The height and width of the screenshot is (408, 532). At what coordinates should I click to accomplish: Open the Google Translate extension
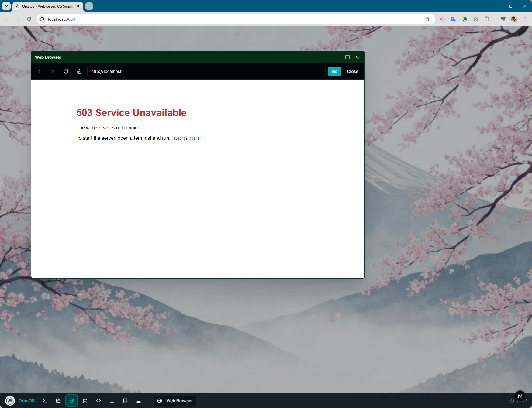tap(454, 19)
